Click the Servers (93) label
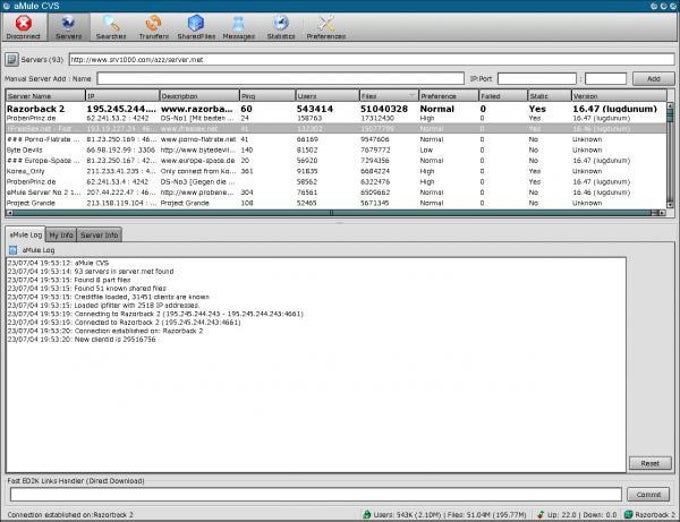This screenshot has width=680, height=522. (42, 59)
